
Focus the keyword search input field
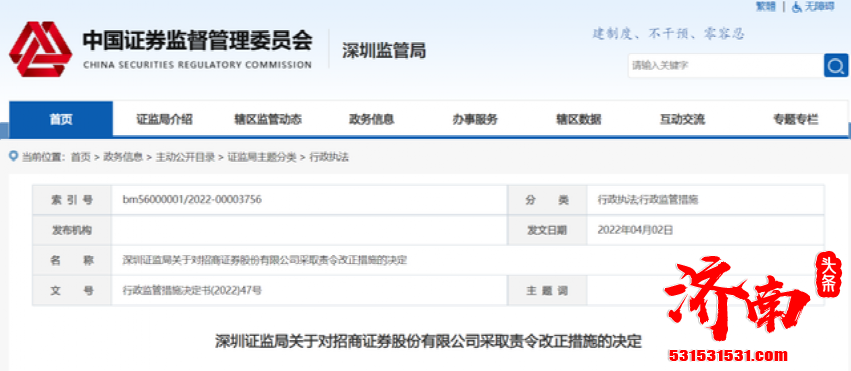point(726,66)
